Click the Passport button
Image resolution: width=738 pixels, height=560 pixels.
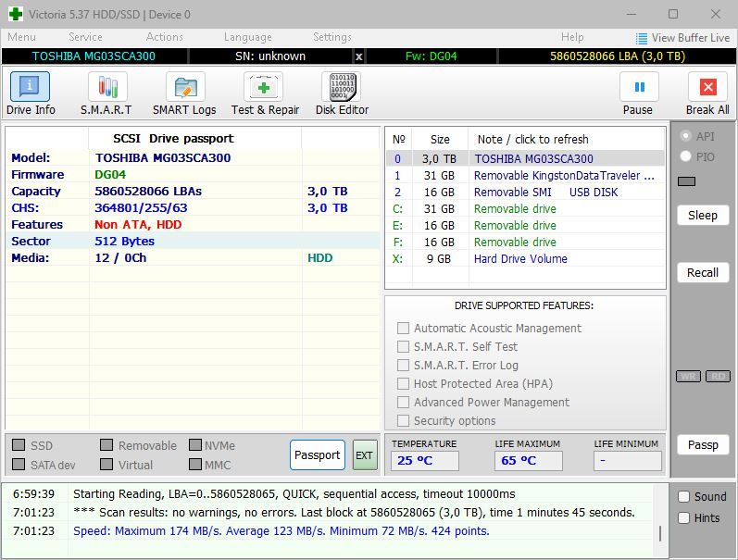coord(318,455)
